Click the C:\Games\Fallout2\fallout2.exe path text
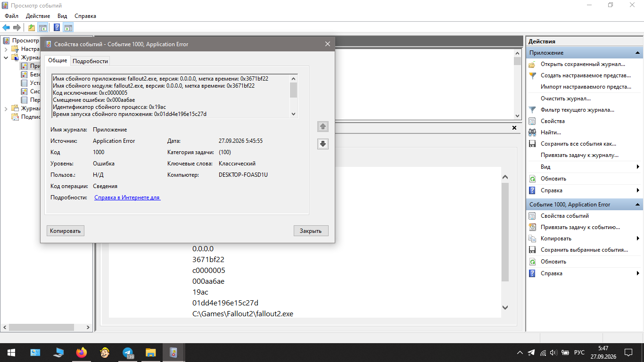The height and width of the screenshot is (362, 644). [243, 313]
